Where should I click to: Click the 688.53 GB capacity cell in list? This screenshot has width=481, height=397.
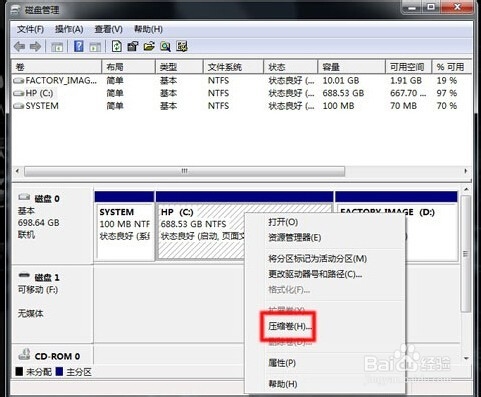tap(343, 93)
